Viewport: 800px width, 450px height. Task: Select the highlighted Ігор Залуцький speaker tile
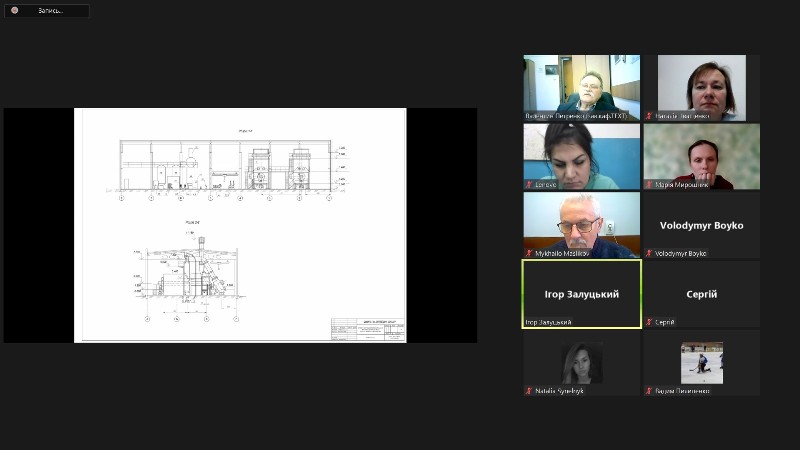tap(582, 294)
